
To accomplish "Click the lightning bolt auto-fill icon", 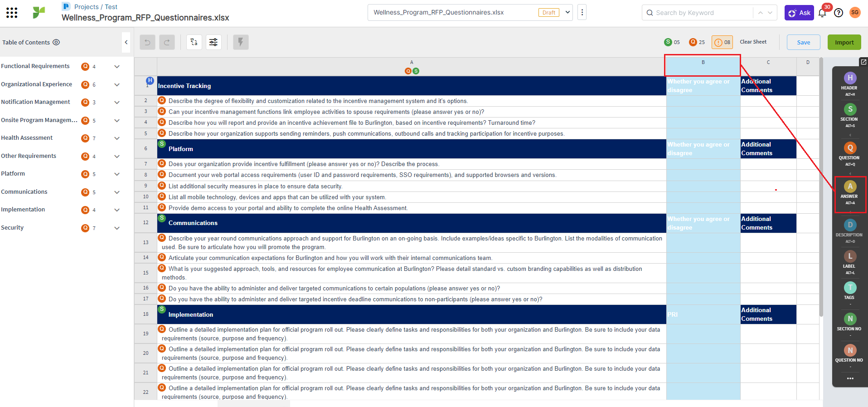I will 241,42.
